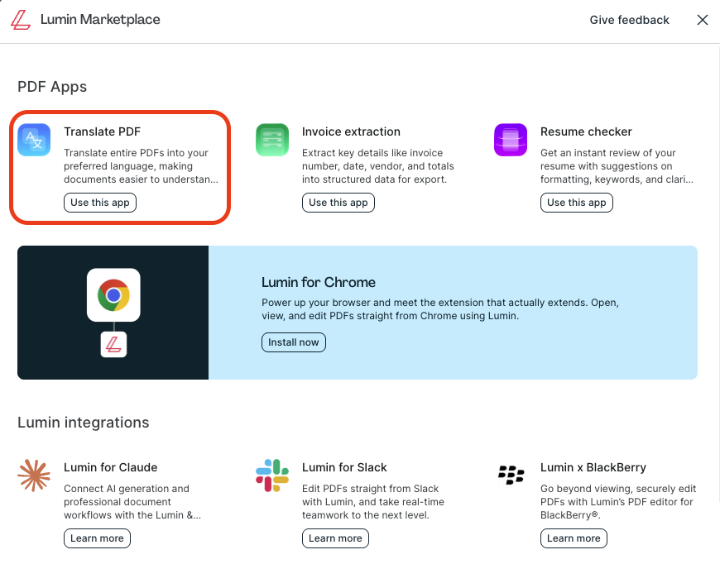This screenshot has width=720, height=588.
Task: Click the Slack logo icon
Action: click(x=272, y=476)
